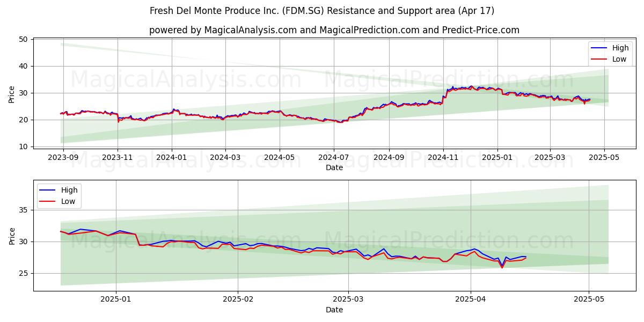Click the 'Price' y-axis label of bottom chart
The height and width of the screenshot is (322, 644).
(x=12, y=236)
